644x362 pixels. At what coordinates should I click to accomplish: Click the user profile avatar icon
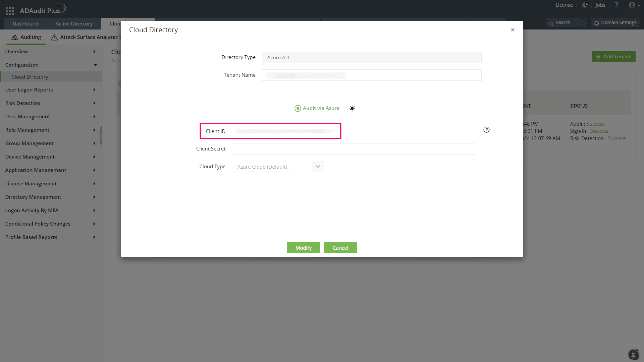tap(632, 5)
